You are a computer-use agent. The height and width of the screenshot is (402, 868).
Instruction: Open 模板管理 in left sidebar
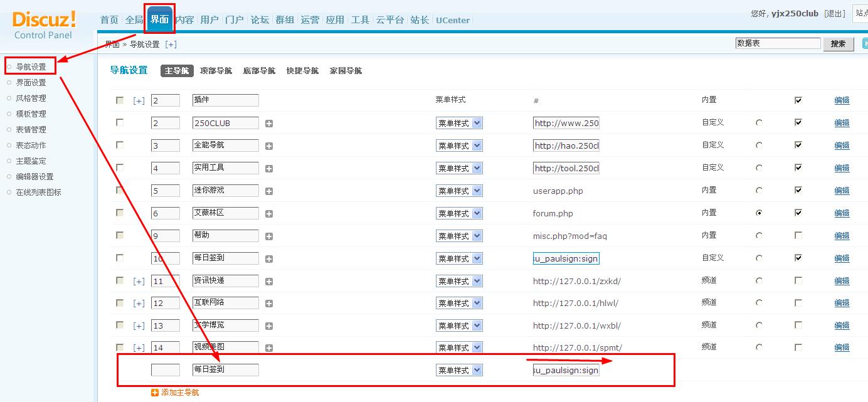tap(31, 114)
